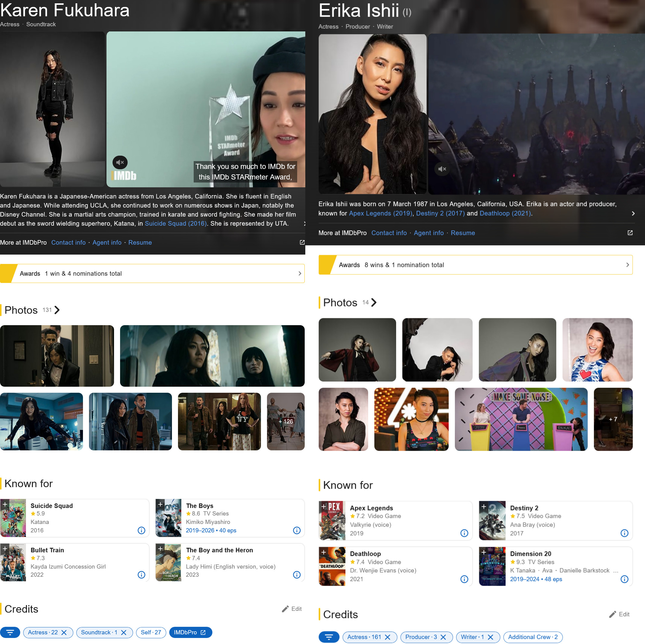Open Karen Fukuhara Resume link

(140, 243)
